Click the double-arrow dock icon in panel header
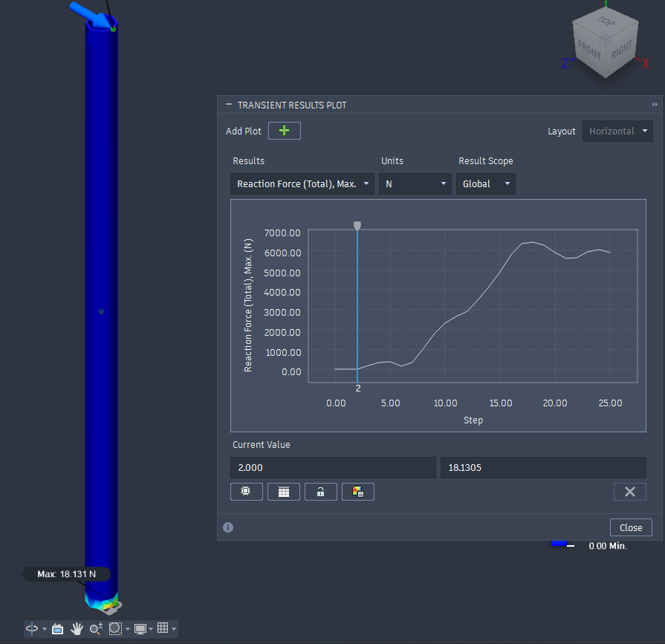665x644 pixels. coord(655,104)
